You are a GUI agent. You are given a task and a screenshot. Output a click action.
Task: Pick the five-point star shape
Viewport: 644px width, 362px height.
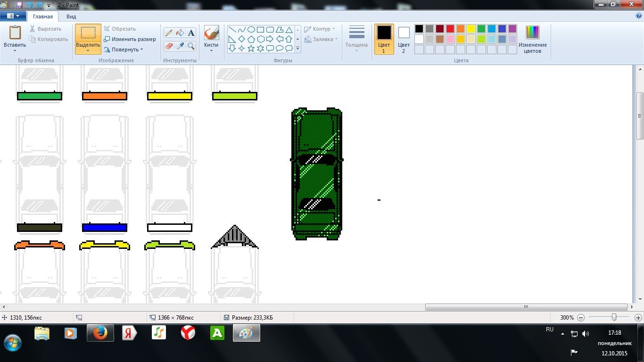click(x=251, y=48)
